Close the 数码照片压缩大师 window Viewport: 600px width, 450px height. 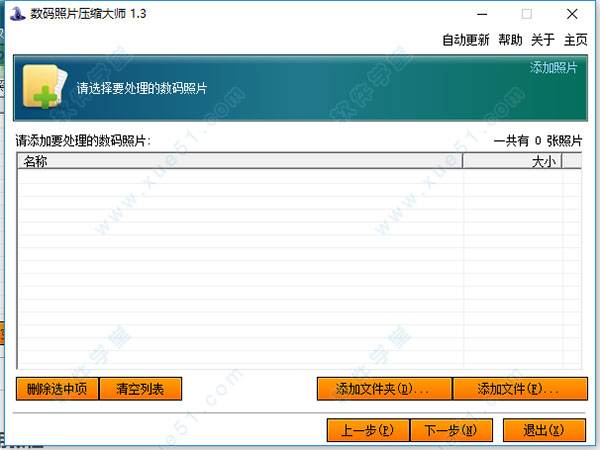[x=572, y=14]
